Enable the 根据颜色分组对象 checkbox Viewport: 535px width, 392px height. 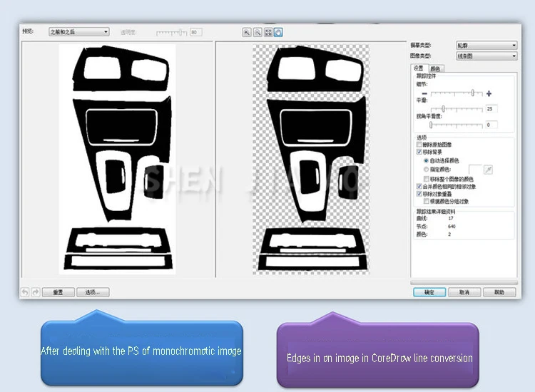[426, 202]
